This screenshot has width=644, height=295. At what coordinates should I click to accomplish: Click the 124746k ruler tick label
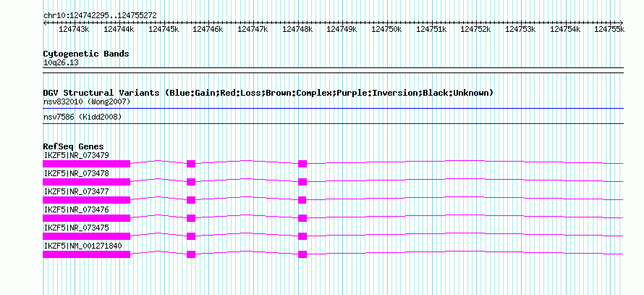point(208,29)
